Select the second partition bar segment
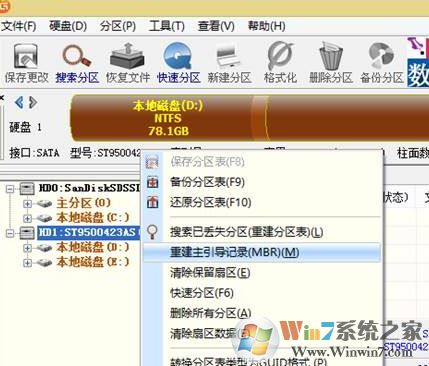429x366 pixels. pos(347,118)
